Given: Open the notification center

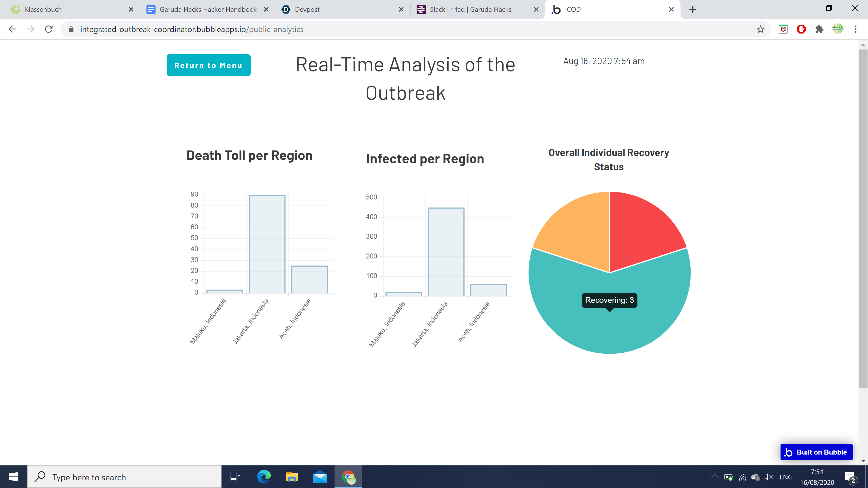Looking at the screenshot, I should pyautogui.click(x=850, y=477).
